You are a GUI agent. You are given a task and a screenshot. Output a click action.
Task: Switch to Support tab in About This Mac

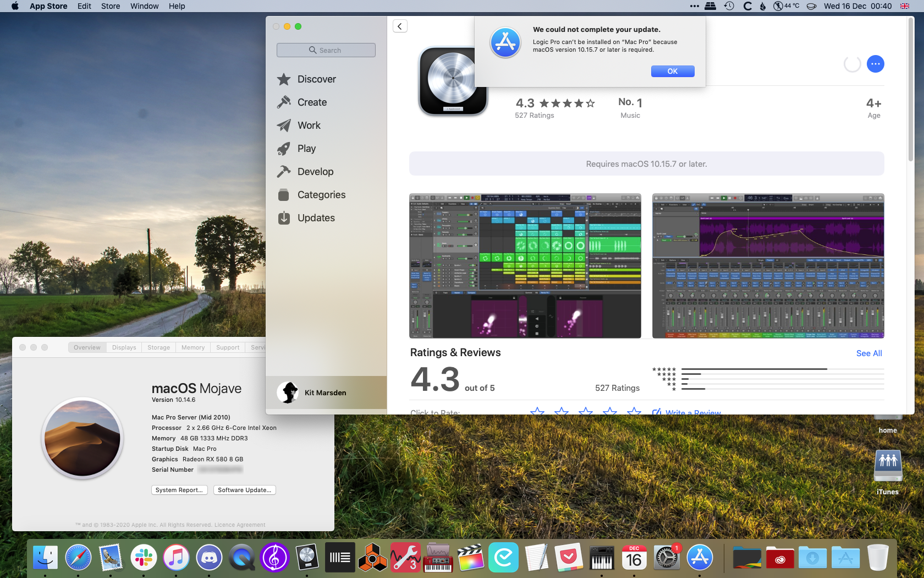pos(228,347)
